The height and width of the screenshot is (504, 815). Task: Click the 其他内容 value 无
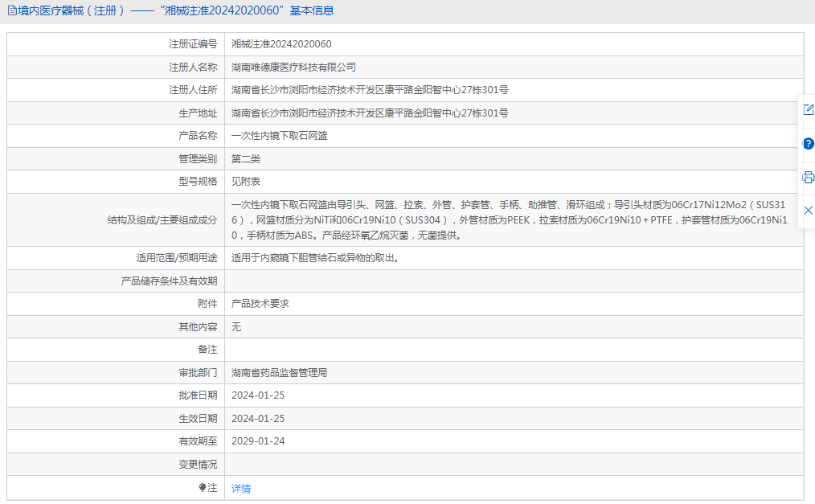point(236,327)
